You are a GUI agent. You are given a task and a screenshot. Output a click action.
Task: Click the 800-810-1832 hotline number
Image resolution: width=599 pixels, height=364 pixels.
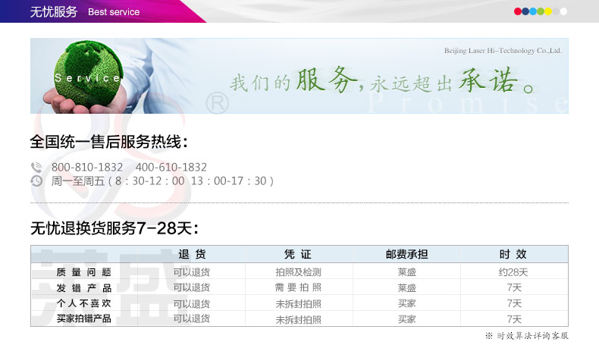point(87,168)
